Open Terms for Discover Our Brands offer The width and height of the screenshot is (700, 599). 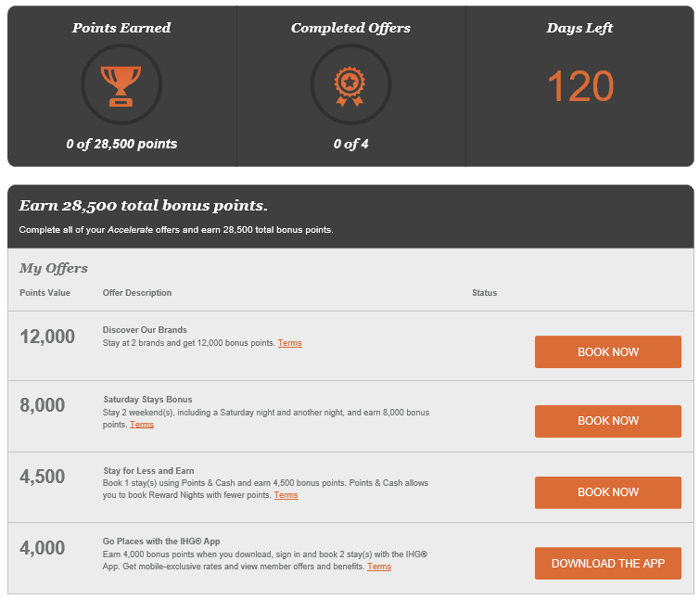pos(289,344)
